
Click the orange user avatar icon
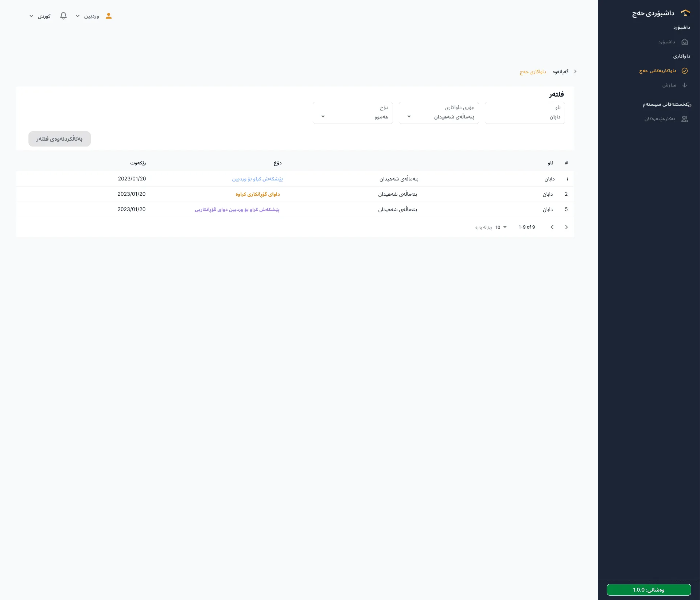coord(109,16)
